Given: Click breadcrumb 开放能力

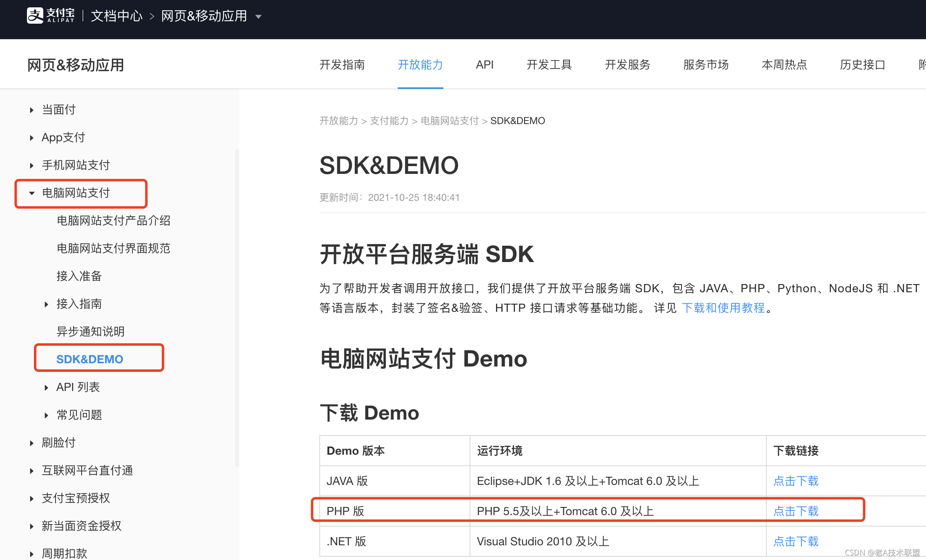Looking at the screenshot, I should (338, 121).
